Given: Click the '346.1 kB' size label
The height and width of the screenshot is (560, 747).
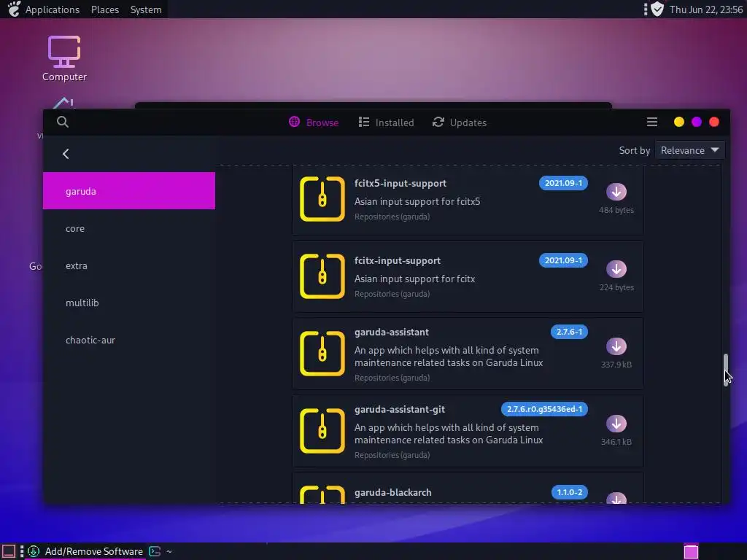Looking at the screenshot, I should pos(616,442).
